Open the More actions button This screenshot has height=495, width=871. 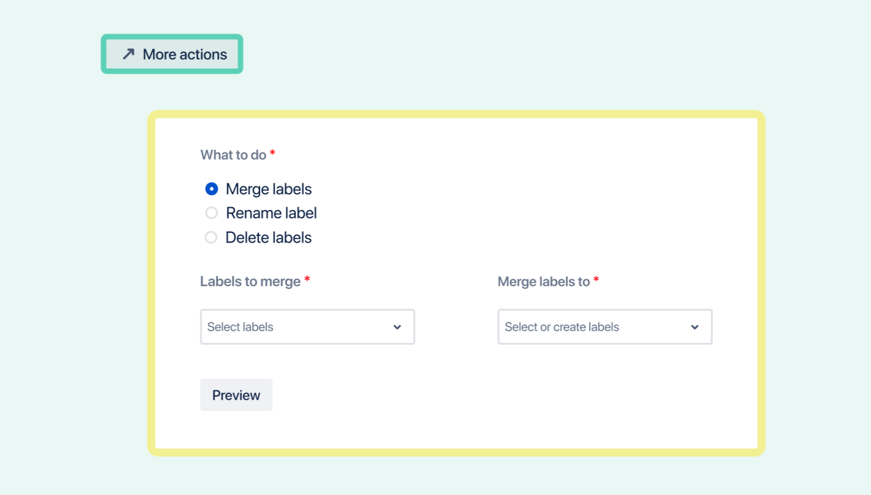tap(172, 54)
